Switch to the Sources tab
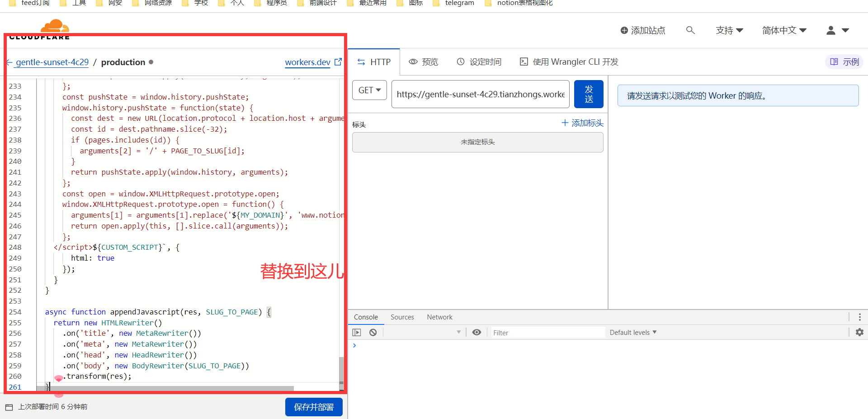Screen dimensions: 868x419 [x=402, y=317]
